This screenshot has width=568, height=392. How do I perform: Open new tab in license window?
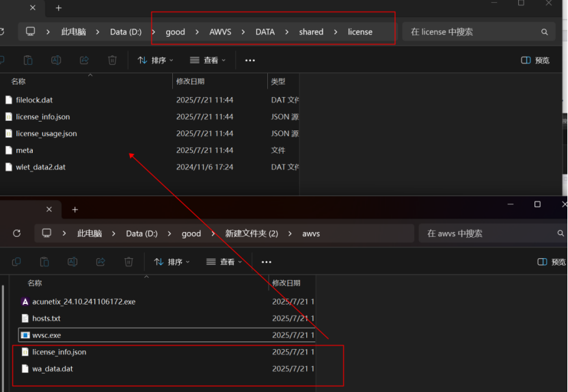(x=59, y=8)
